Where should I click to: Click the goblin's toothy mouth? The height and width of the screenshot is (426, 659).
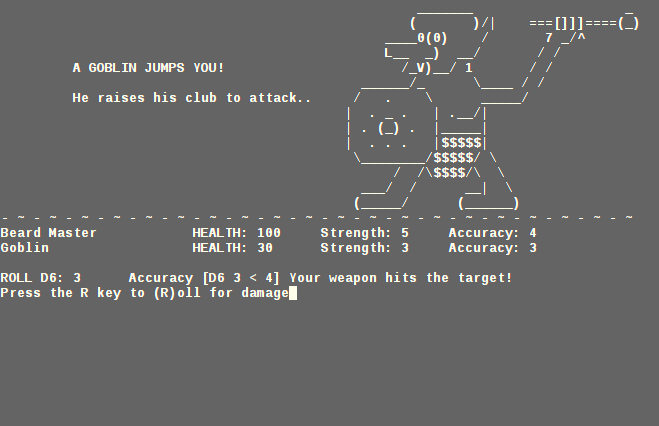(418, 68)
